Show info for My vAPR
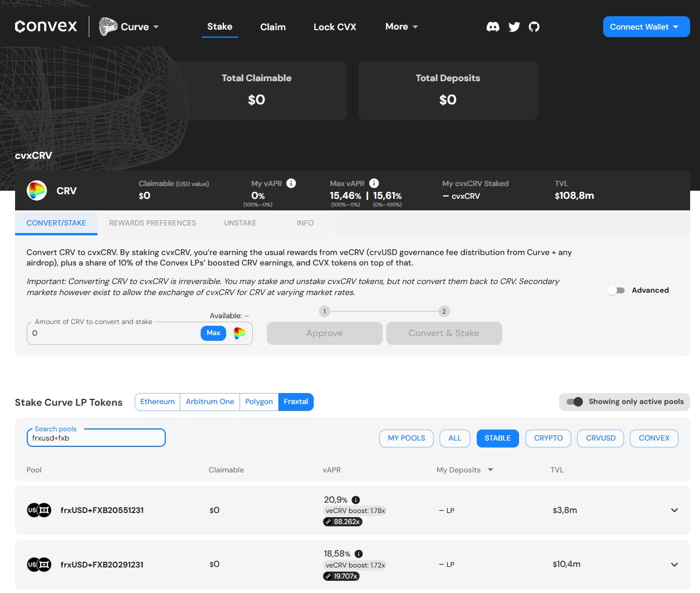 click(291, 183)
